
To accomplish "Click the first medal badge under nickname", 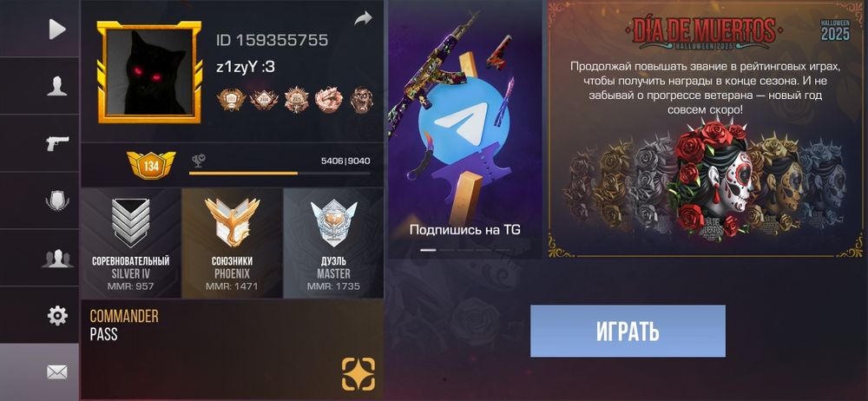I will (x=231, y=100).
